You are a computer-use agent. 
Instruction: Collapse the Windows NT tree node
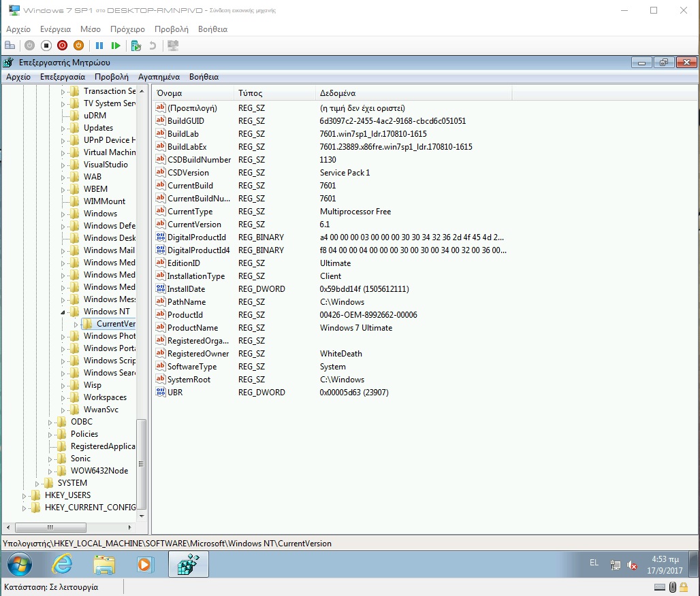[x=63, y=312]
